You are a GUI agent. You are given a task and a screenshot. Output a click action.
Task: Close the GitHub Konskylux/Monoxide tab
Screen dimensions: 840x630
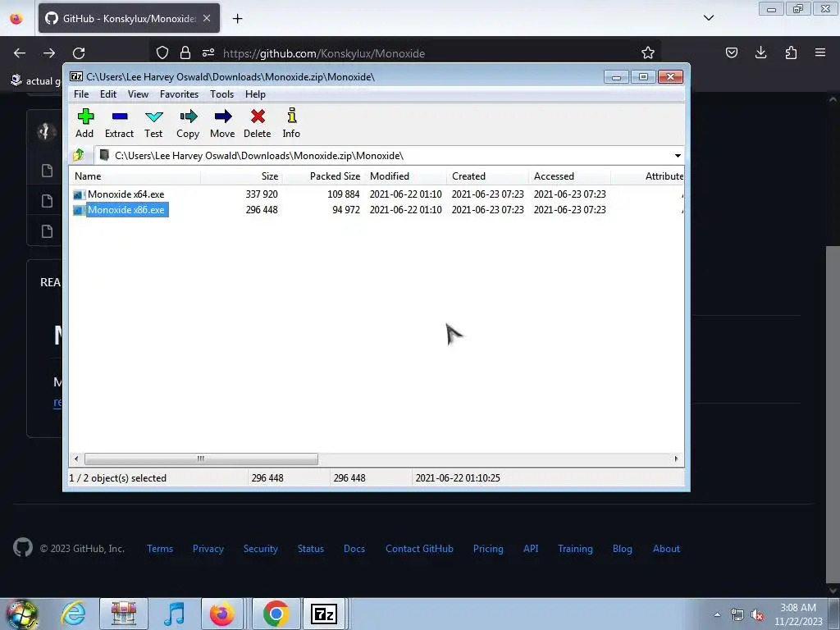(207, 18)
